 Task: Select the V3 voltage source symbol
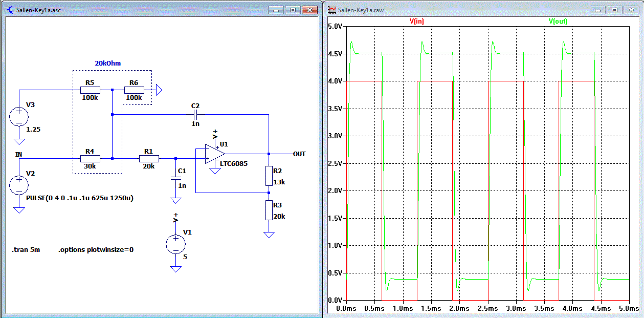(19, 117)
